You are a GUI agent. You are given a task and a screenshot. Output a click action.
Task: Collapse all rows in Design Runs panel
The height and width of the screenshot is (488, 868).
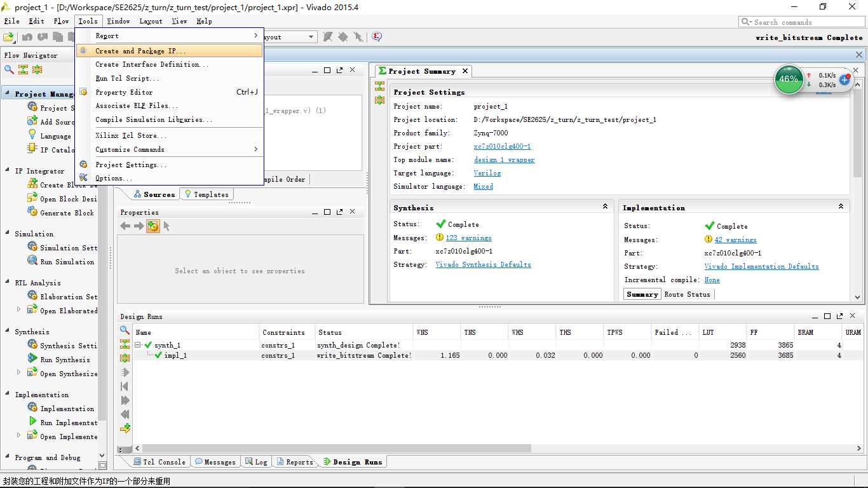point(125,344)
